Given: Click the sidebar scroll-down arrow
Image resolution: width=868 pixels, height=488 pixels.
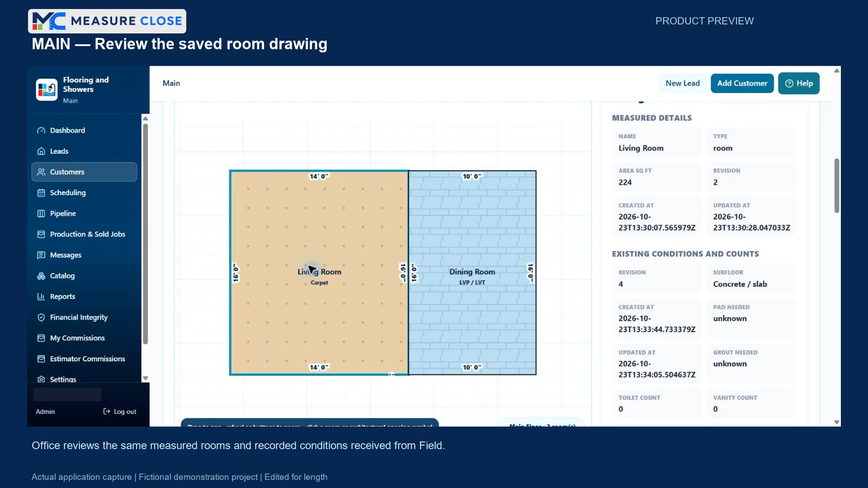Looking at the screenshot, I should click(146, 378).
